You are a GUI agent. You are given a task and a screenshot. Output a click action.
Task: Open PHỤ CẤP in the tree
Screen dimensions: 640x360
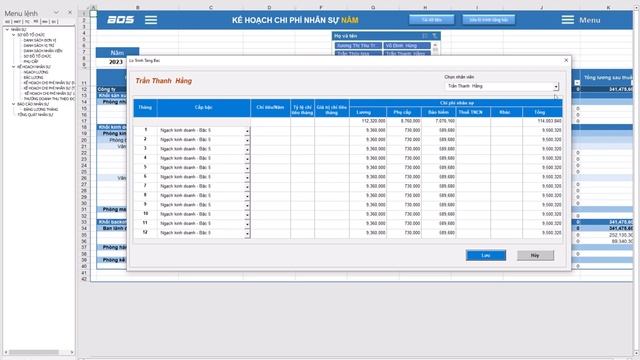point(31,61)
